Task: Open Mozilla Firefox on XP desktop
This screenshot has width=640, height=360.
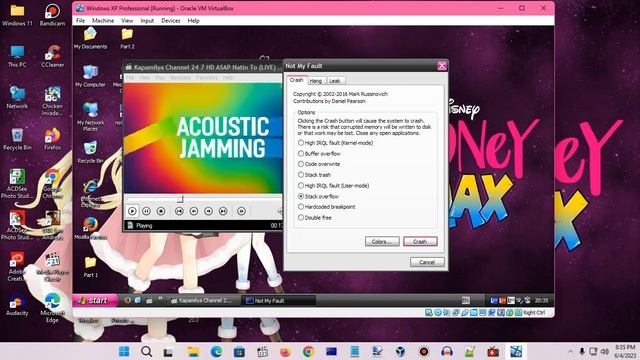Action: [90, 228]
